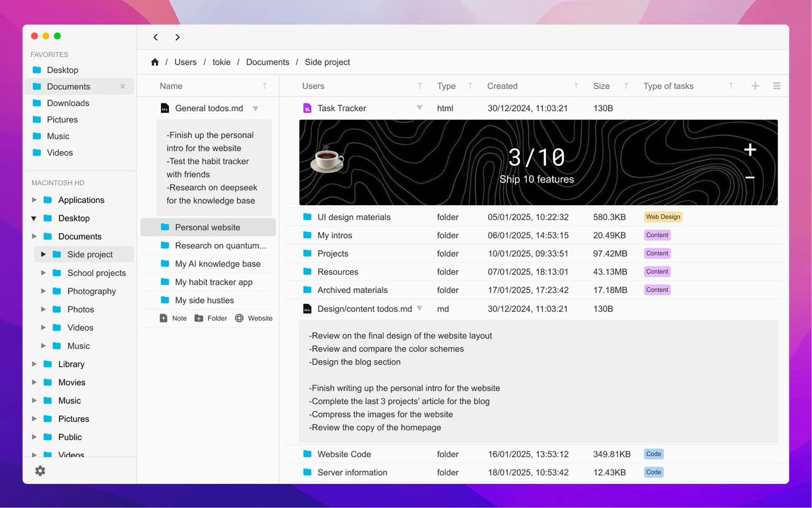The height and width of the screenshot is (508, 812).
Task: Sort by the Created column arrow
Action: pyautogui.click(x=576, y=86)
